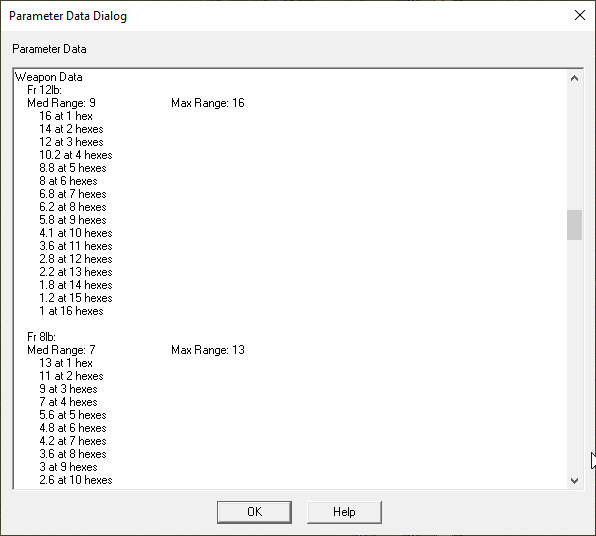Click the scrollbar track above the thumb
Viewport: 596px width, 536px height.
tap(574, 148)
